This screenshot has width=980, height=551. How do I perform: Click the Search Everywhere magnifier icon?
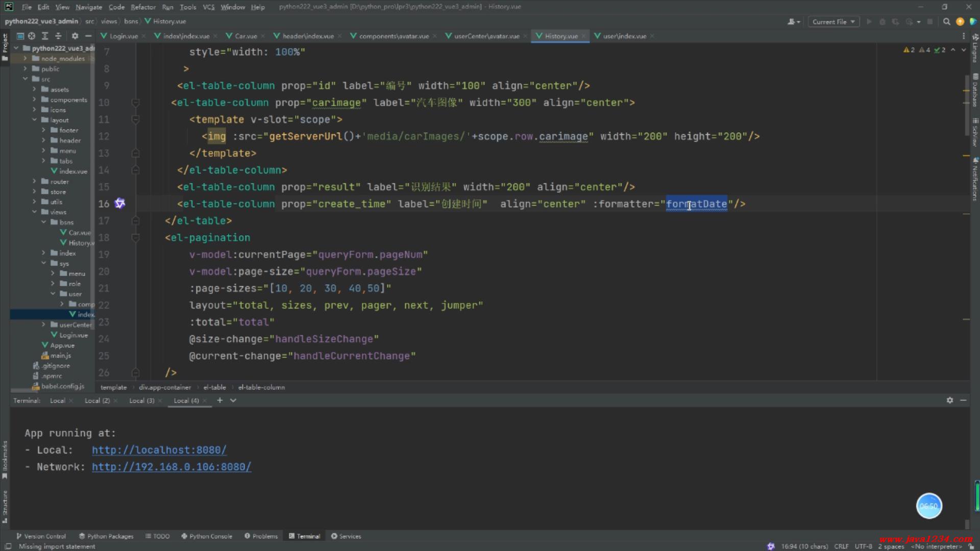(946, 22)
